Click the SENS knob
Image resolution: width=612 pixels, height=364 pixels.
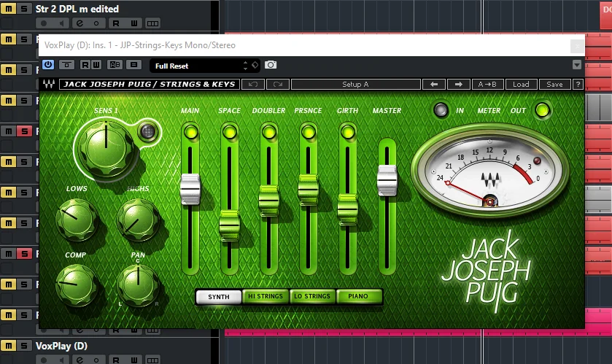[x=106, y=148]
